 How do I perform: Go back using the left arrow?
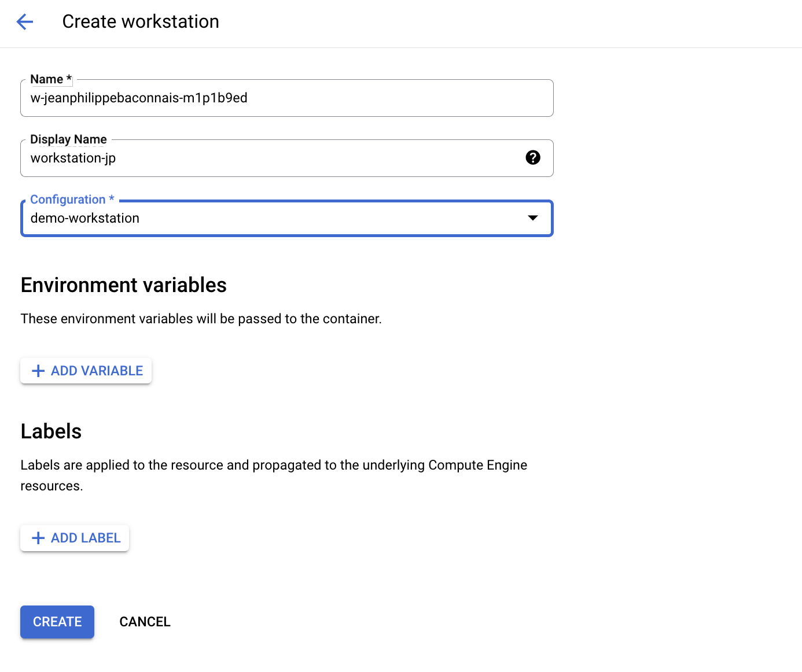pyautogui.click(x=25, y=22)
